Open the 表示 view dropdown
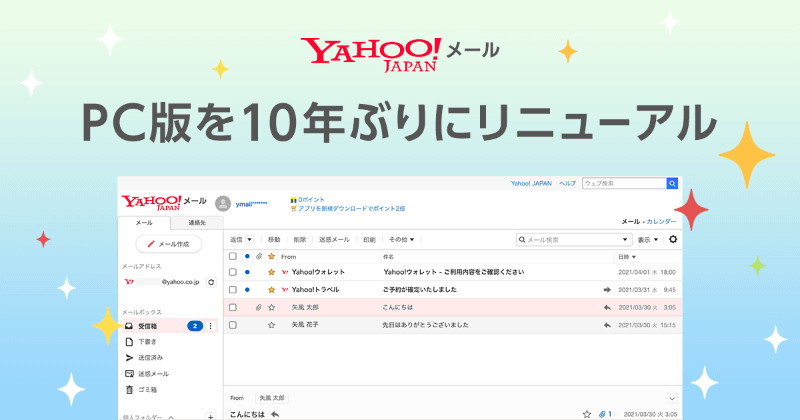This screenshot has height=420, width=800. click(x=648, y=239)
